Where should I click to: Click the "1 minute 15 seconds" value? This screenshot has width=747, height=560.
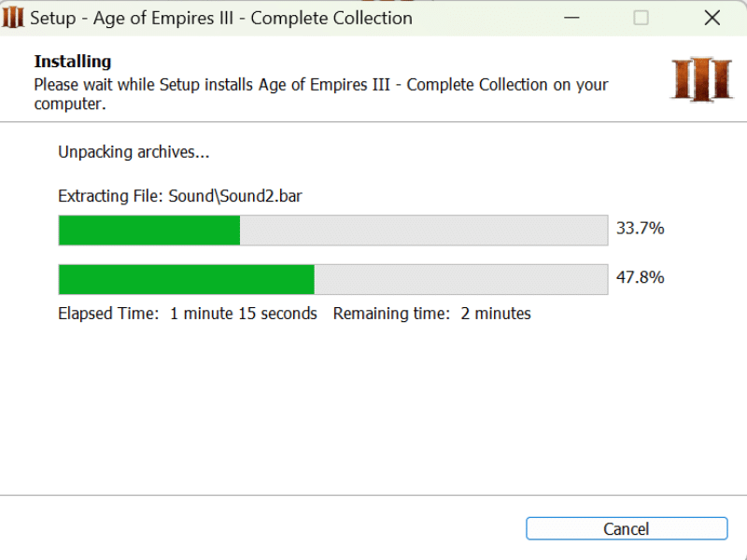[x=243, y=314]
